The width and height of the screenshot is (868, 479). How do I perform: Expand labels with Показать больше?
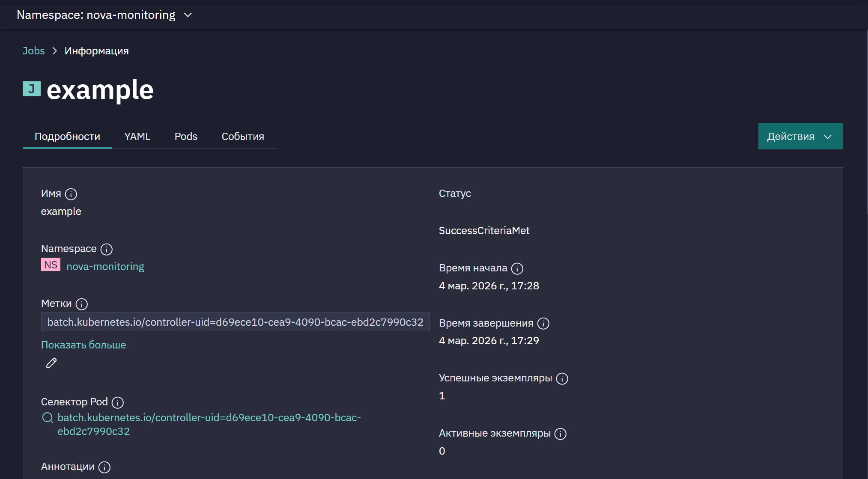(84, 345)
